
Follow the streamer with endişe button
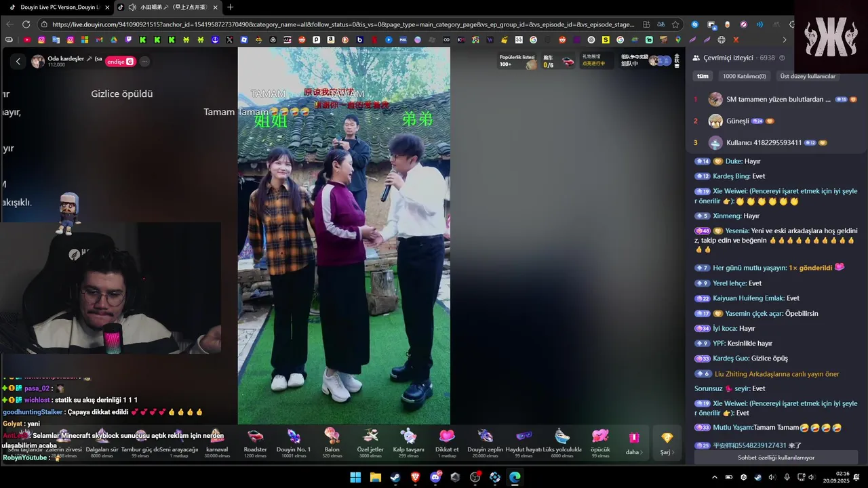tap(119, 61)
